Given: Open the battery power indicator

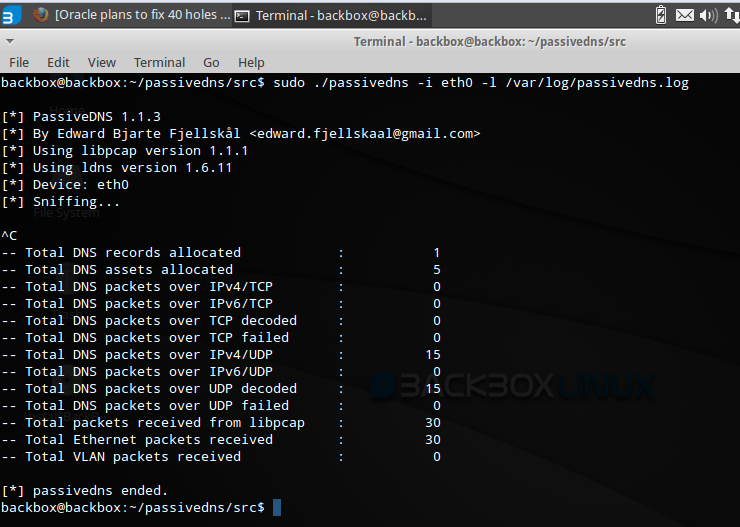Looking at the screenshot, I should (661, 15).
